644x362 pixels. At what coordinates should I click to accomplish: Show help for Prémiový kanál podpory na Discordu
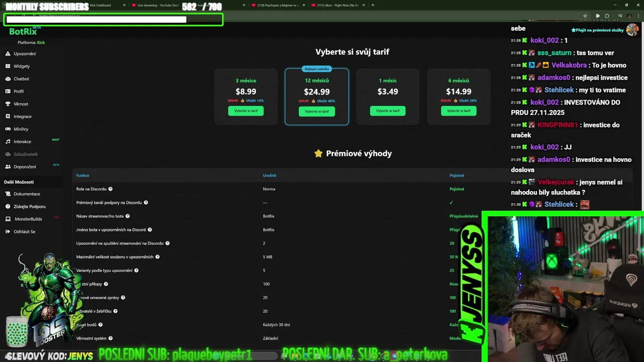[x=146, y=203]
